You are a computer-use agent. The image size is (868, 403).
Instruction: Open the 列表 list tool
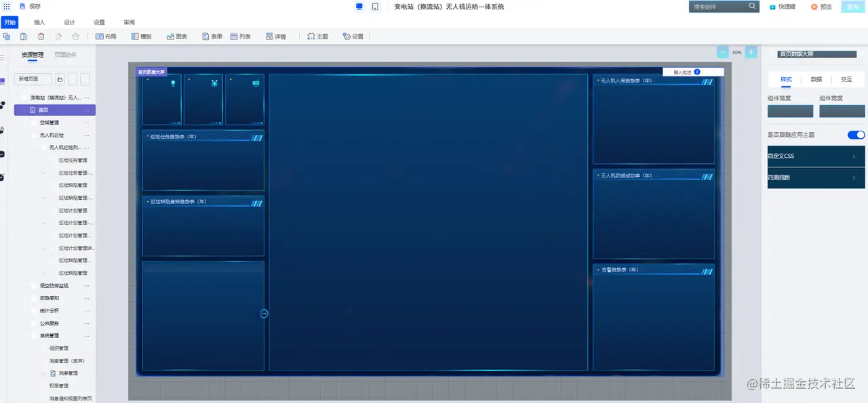[241, 36]
